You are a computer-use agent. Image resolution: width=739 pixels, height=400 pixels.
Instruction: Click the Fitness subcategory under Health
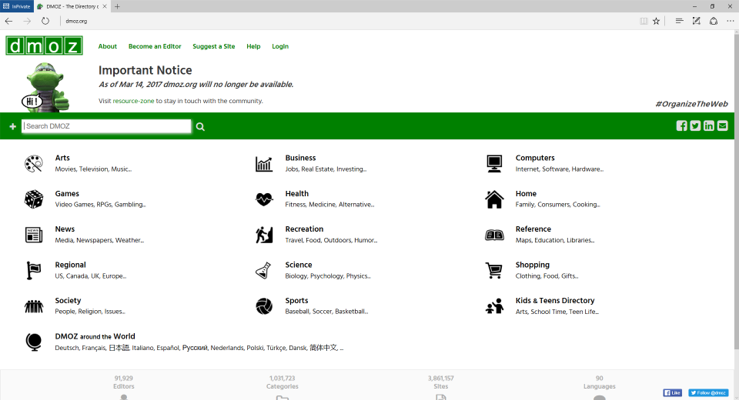295,204
